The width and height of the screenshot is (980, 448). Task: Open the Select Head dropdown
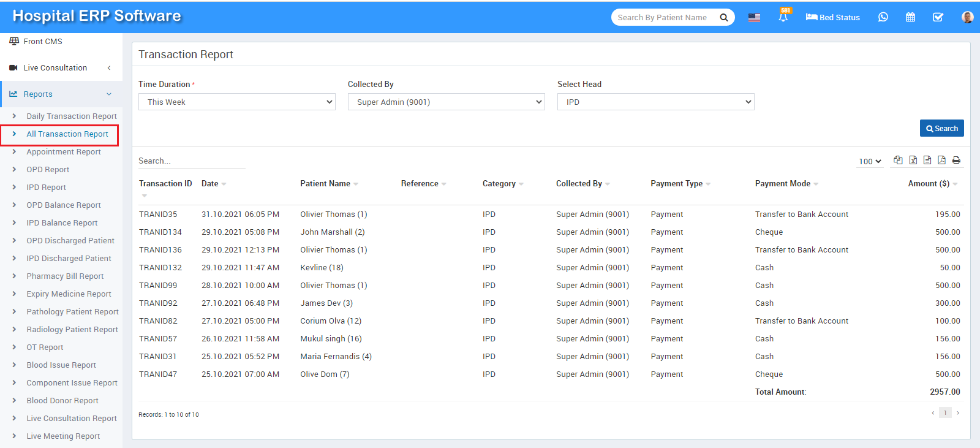656,102
